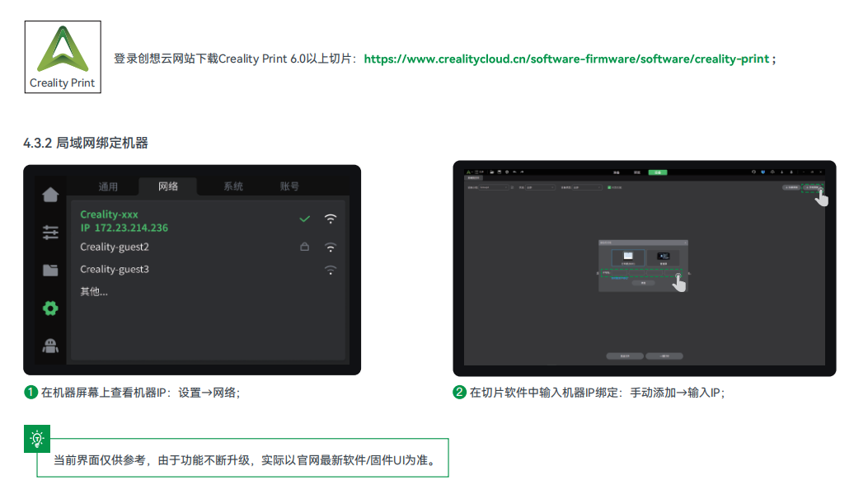868x504 pixels.
Task: Go to the 账号 tab on printer screen
Action: [289, 186]
